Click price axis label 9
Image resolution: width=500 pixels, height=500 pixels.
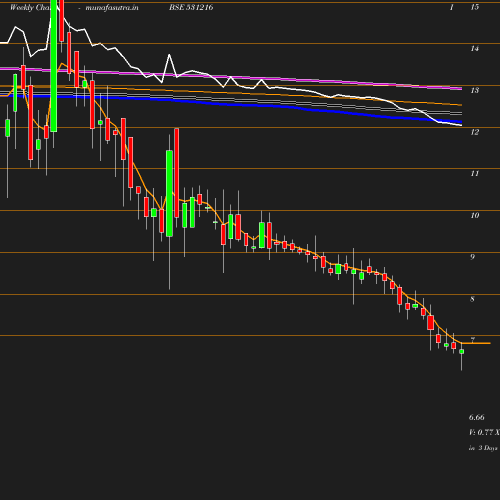(x=472, y=257)
